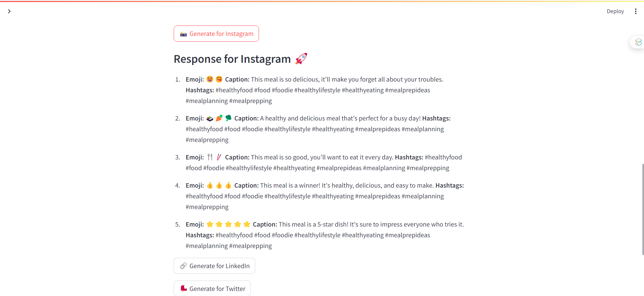Expand the collapsed sidebar chevron
The image size is (644, 296).
click(x=9, y=11)
